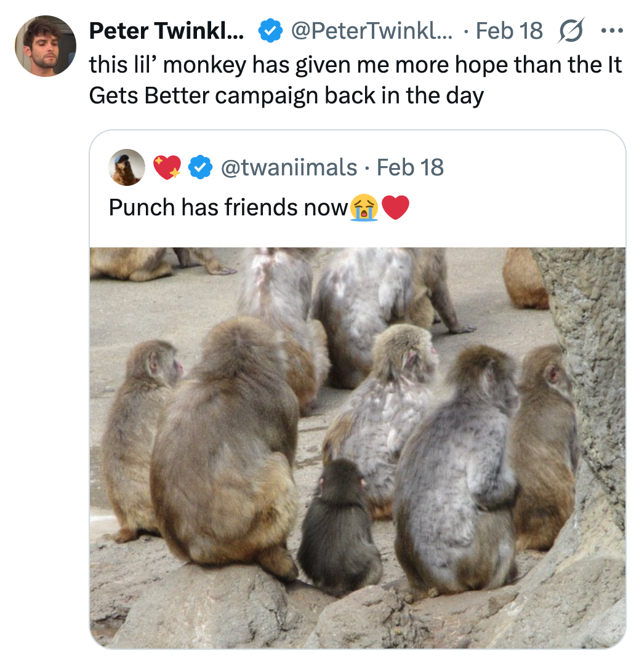The height and width of the screenshot is (672, 639).
Task: Click the verified badge beside Peter Twinkl
Action: tap(268, 30)
